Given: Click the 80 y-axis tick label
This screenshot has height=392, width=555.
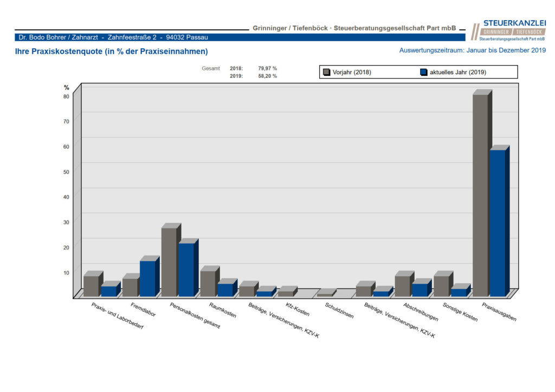Looking at the screenshot, I should pos(66,96).
